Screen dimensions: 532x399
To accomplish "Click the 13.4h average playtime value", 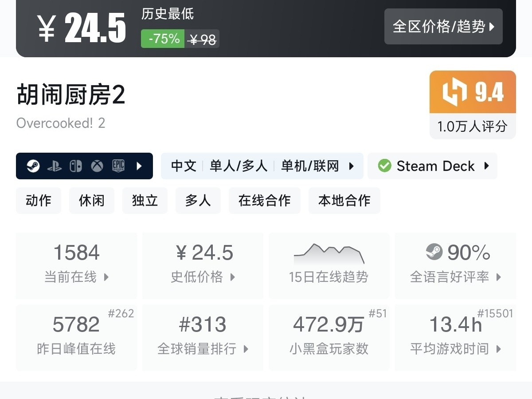I will click(x=456, y=324).
